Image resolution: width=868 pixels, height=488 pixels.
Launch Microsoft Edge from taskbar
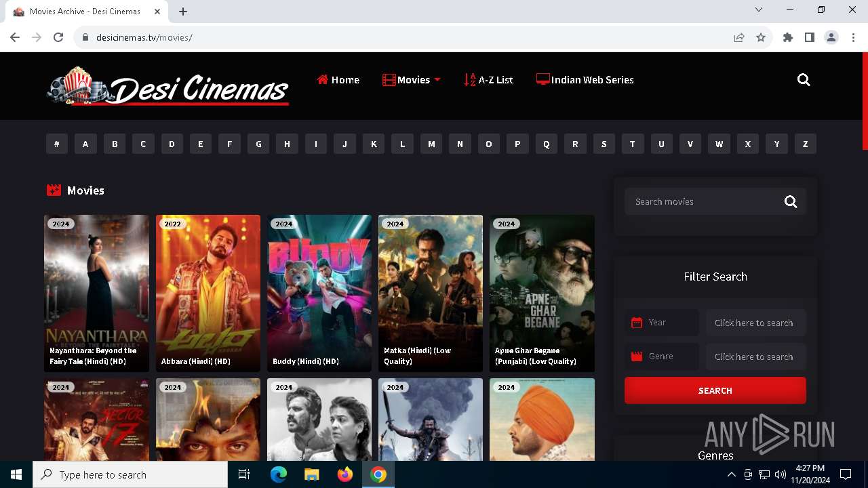tap(279, 474)
